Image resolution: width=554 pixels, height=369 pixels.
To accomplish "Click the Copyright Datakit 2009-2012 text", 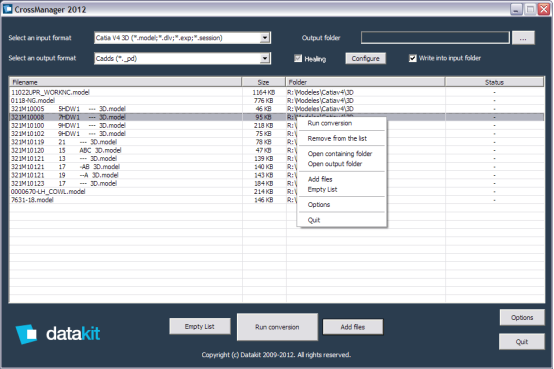I will 276,355.
